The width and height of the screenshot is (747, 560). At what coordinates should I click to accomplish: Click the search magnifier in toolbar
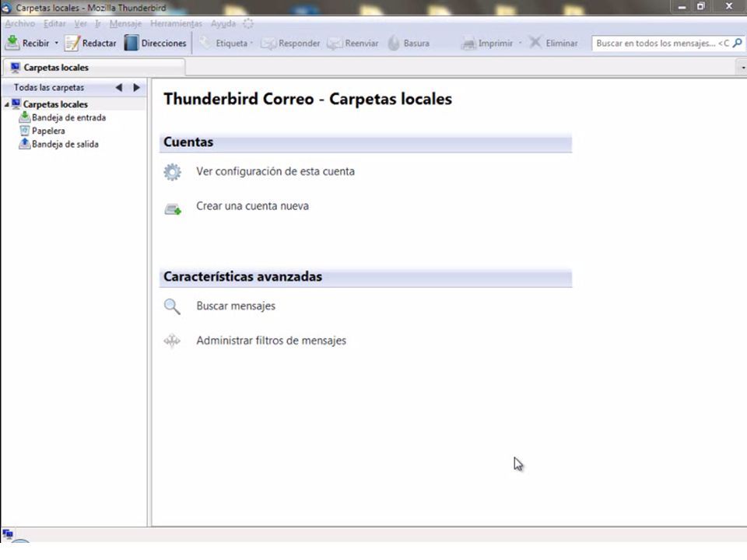pyautogui.click(x=737, y=43)
